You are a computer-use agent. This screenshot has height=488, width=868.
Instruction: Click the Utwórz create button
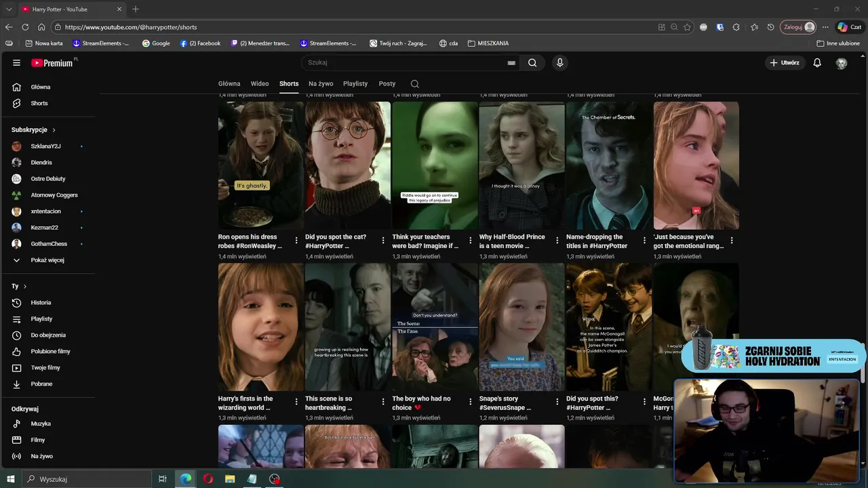pyautogui.click(x=785, y=63)
